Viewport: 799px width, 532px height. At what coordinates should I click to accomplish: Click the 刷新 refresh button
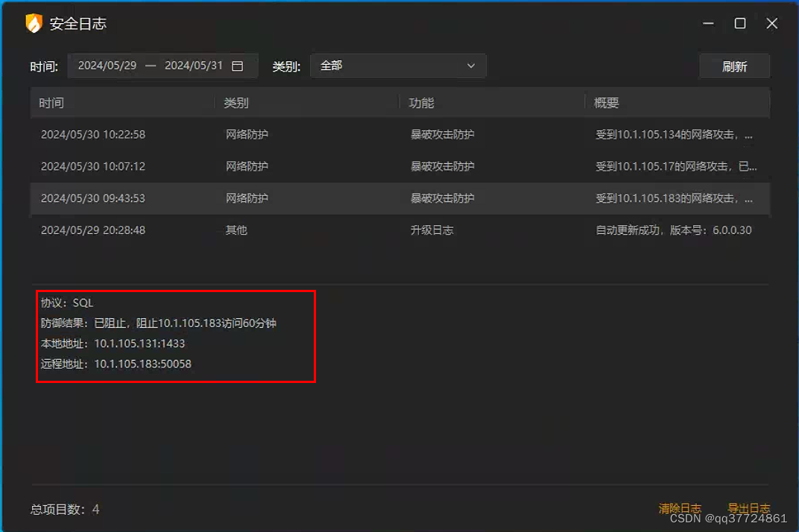tap(734, 66)
